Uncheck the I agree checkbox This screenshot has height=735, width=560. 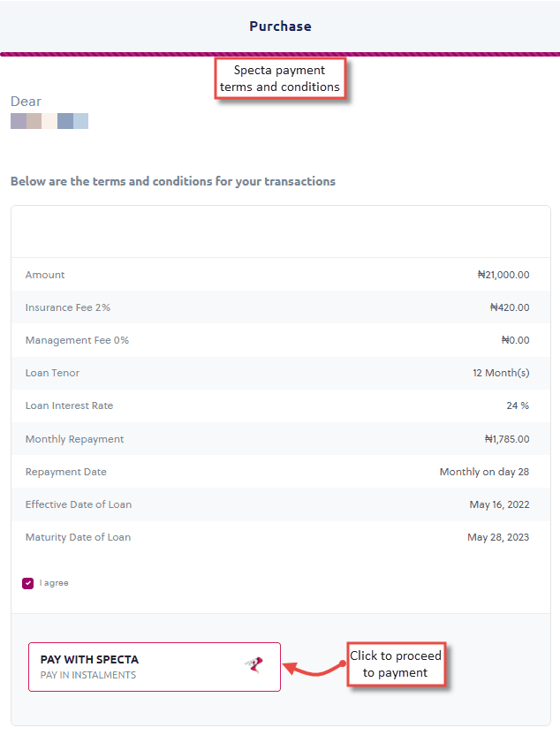click(x=28, y=583)
